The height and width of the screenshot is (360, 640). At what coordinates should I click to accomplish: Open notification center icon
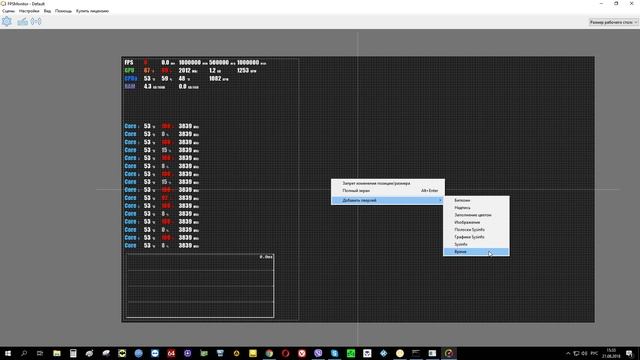(629, 353)
